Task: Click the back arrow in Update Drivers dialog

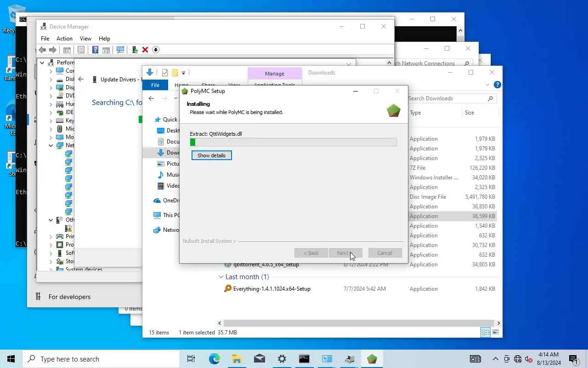Action: [x=81, y=79]
